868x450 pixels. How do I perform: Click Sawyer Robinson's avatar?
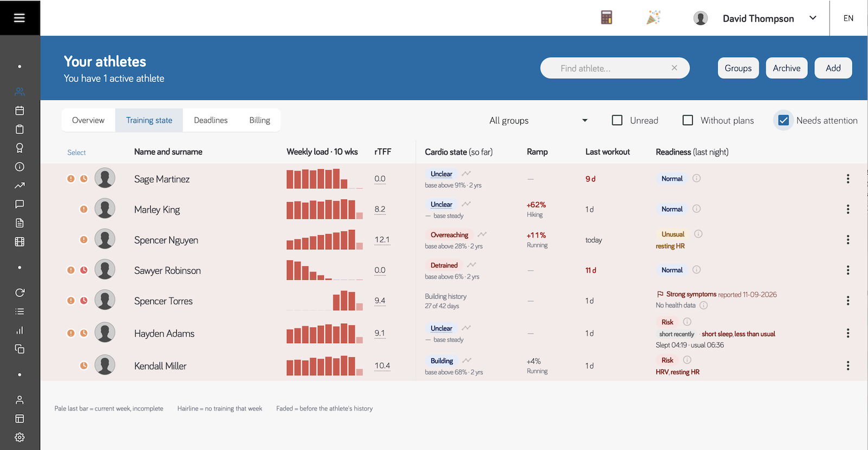point(105,269)
